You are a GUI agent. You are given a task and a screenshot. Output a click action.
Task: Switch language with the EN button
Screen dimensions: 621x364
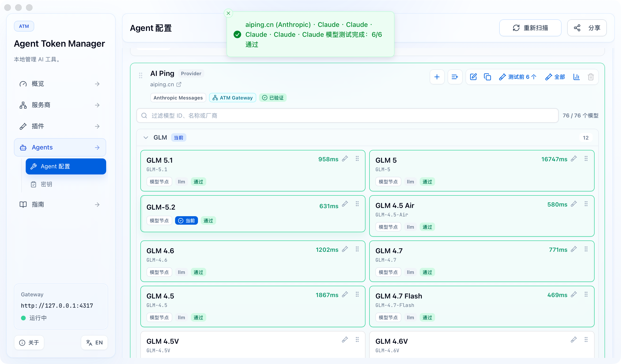[x=94, y=342]
